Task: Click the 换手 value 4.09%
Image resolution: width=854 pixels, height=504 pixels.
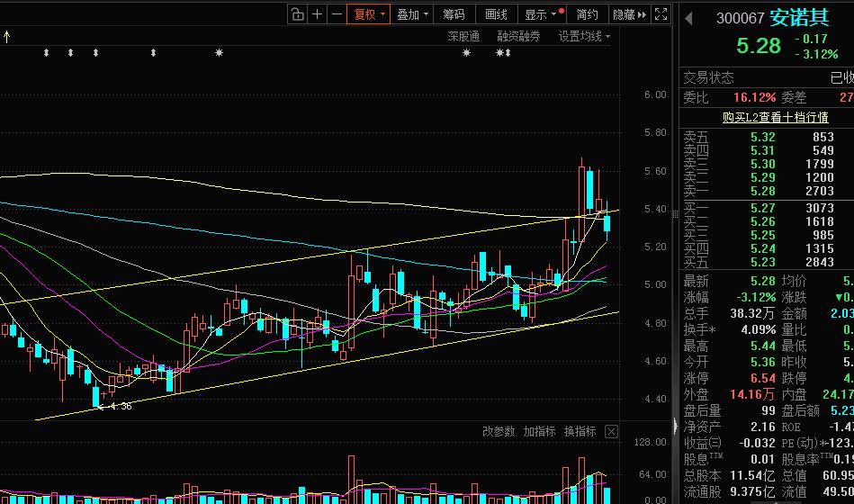Action: 758,330
